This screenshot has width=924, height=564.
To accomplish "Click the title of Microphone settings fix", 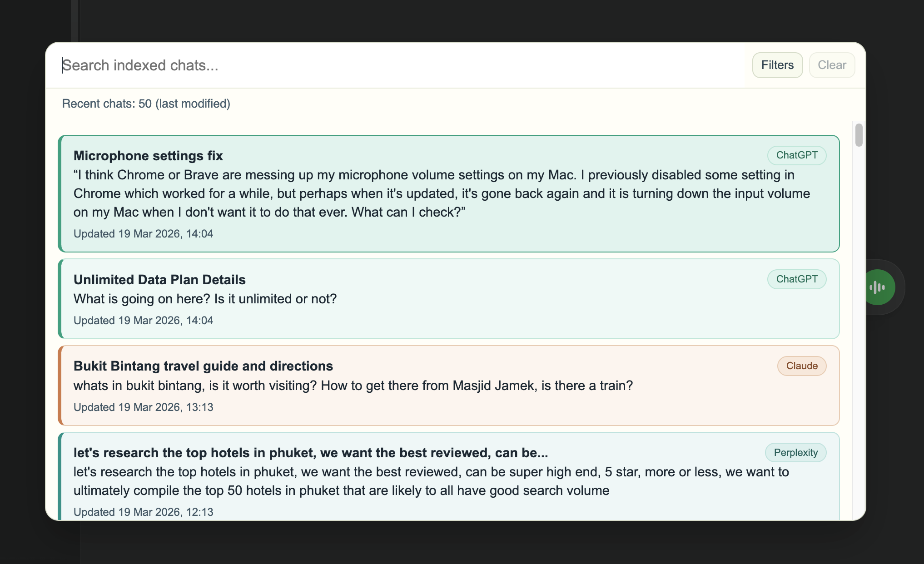I will (x=148, y=155).
